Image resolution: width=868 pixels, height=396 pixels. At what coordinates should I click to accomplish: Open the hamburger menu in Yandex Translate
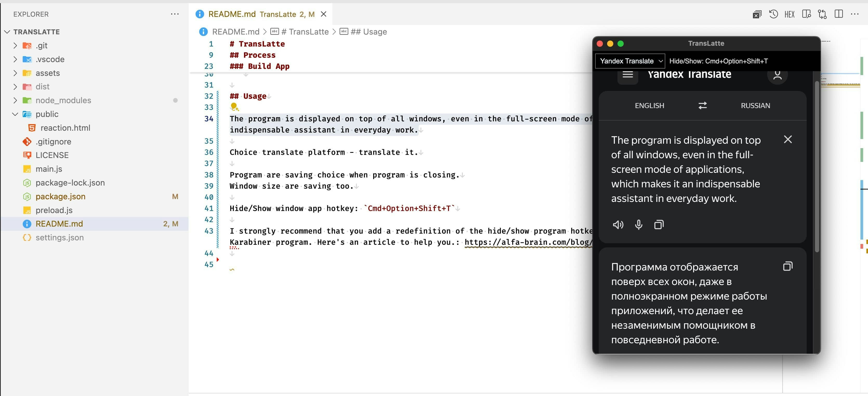(627, 75)
